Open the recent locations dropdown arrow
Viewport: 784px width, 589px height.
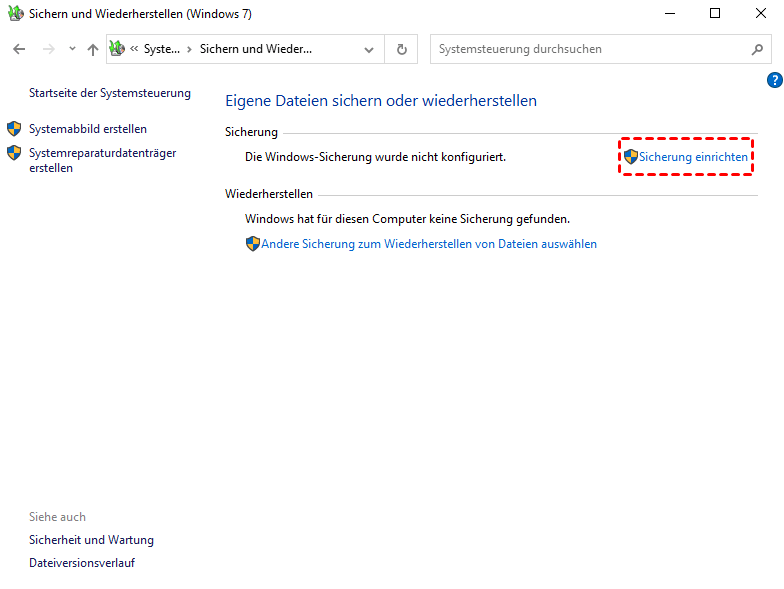(x=72, y=48)
